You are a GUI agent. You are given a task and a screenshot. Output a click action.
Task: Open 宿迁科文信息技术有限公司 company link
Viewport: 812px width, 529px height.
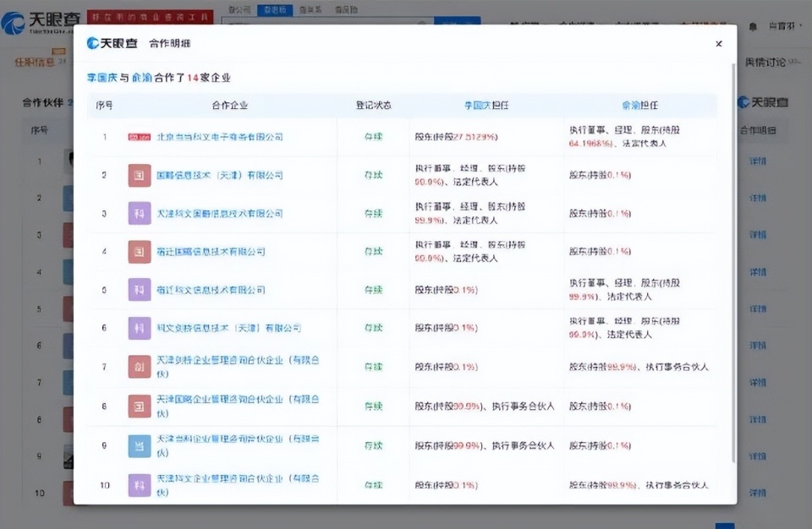point(211,290)
